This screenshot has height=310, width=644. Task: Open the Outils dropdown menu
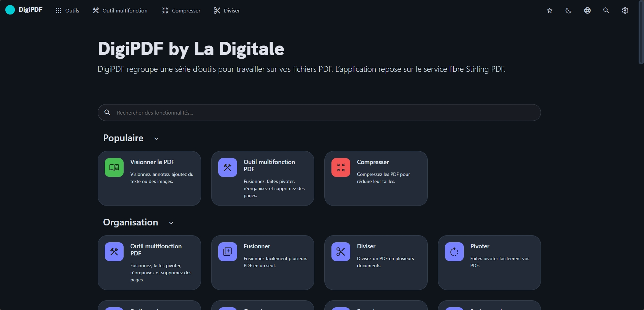(67, 10)
